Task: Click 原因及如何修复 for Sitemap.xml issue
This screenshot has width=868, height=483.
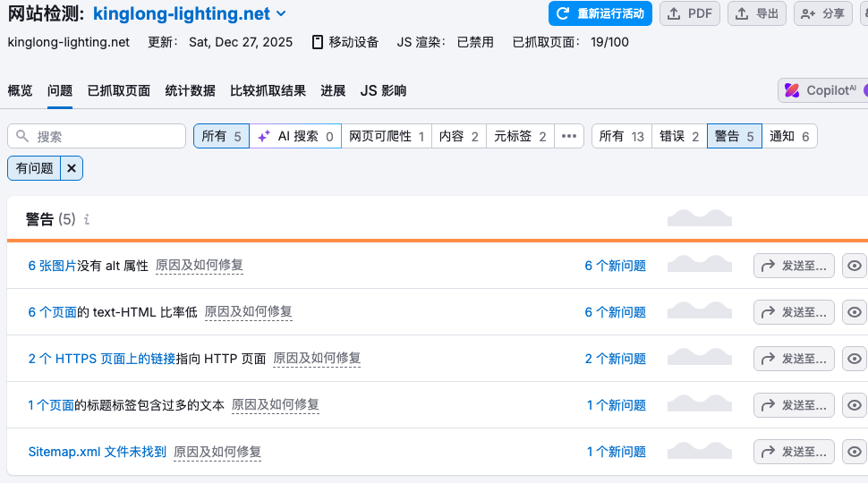Action: [217, 452]
